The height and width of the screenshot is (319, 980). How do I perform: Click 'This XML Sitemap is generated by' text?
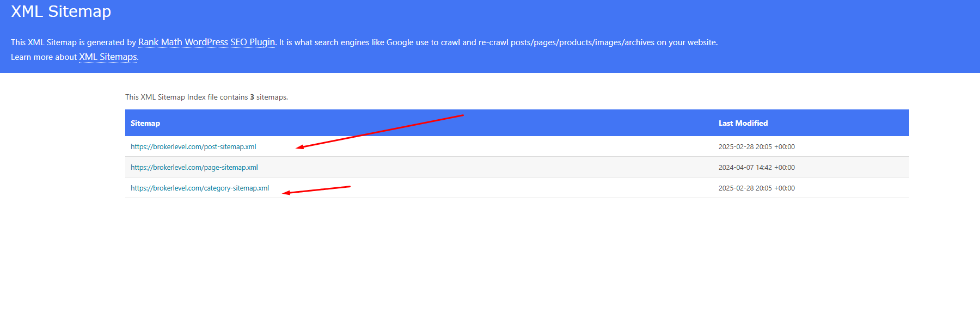pos(73,42)
